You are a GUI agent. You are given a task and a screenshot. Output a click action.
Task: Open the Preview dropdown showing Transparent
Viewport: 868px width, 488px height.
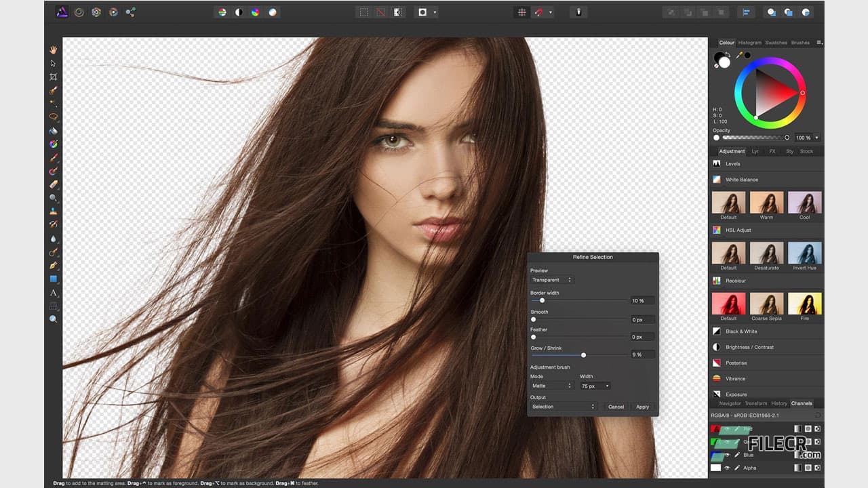pyautogui.click(x=551, y=279)
